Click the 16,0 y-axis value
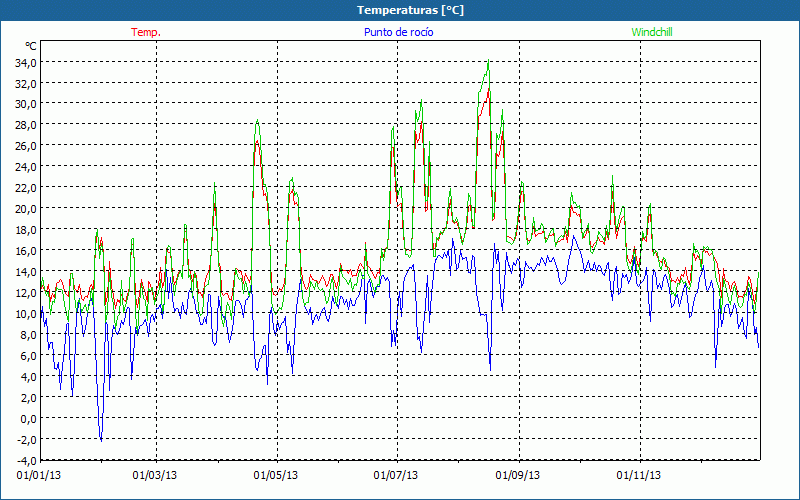This screenshot has width=800, height=500. (x=26, y=251)
